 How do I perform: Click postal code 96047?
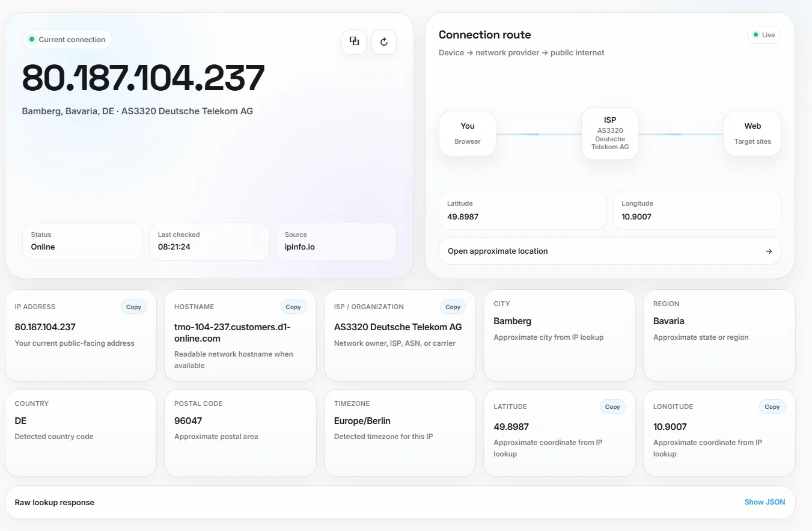[188, 421]
